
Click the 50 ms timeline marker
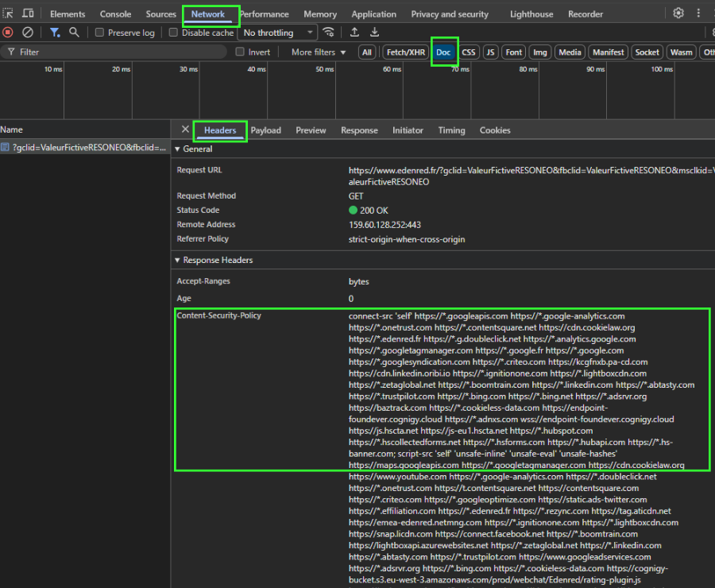pyautogui.click(x=325, y=69)
